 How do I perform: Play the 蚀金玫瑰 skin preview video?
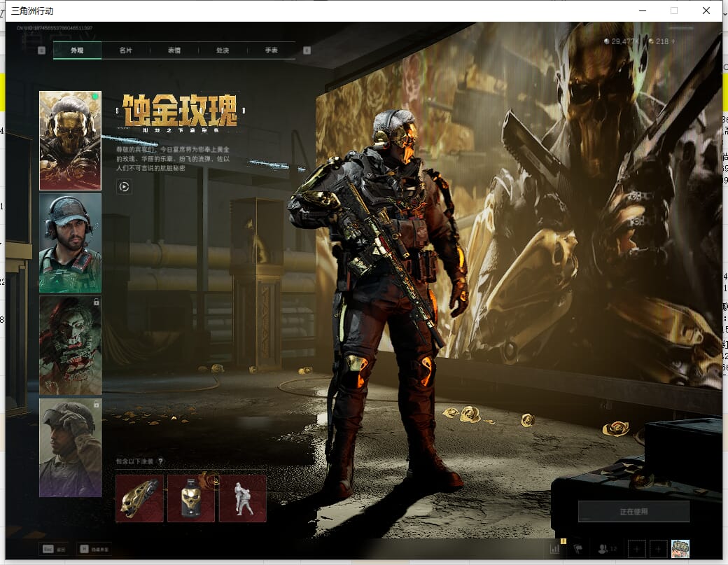(124, 186)
